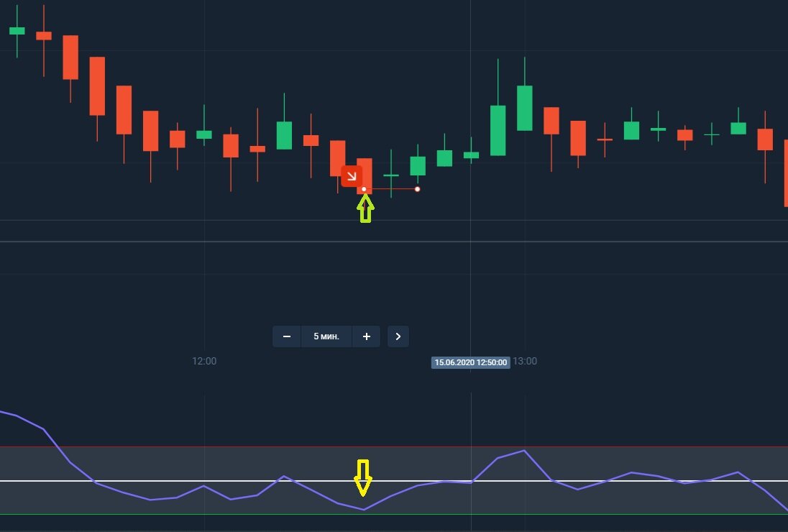
Task: Click trade expiry endpoint dot
Action: [x=417, y=189]
